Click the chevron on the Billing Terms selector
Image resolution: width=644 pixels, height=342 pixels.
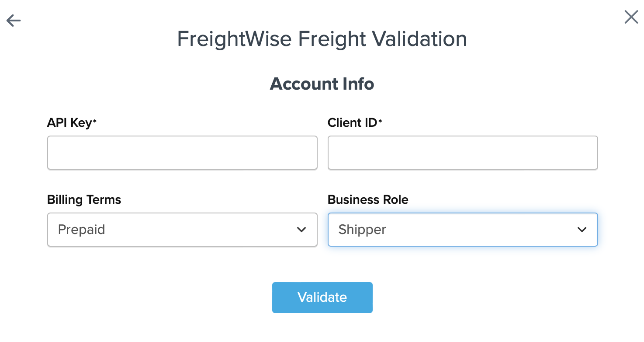tap(301, 229)
